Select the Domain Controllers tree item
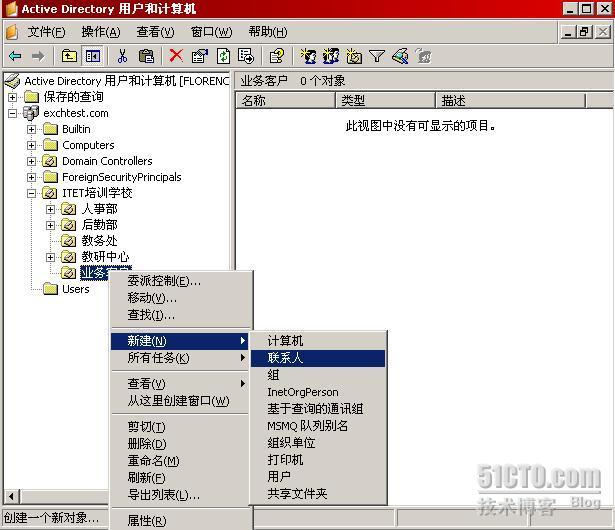 (x=107, y=161)
